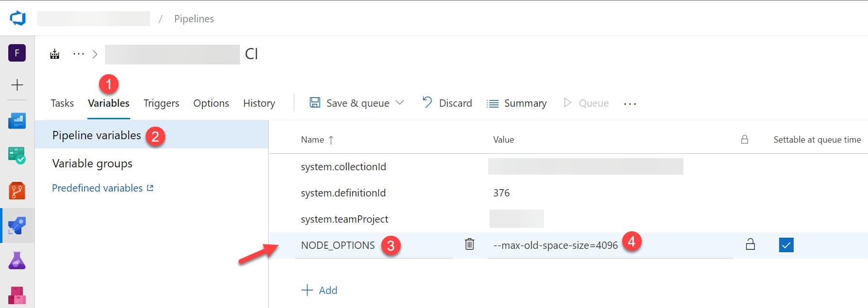Select the Variables tab

pos(109,103)
